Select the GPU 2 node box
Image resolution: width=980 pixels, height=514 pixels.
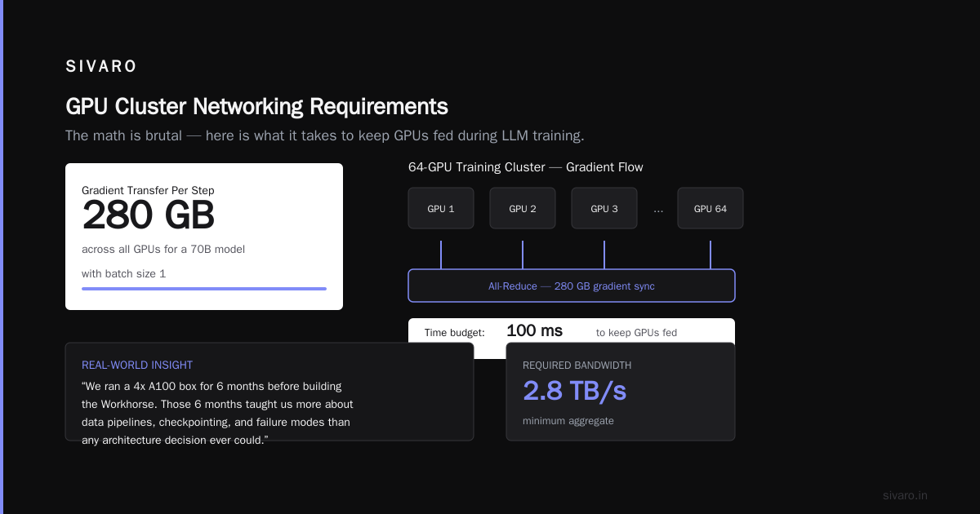coord(523,208)
